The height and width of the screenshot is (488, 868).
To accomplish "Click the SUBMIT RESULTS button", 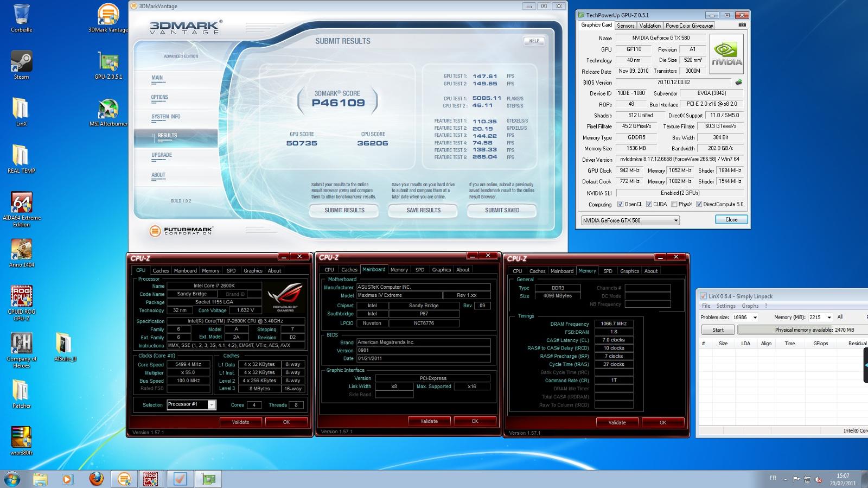I will point(344,211).
